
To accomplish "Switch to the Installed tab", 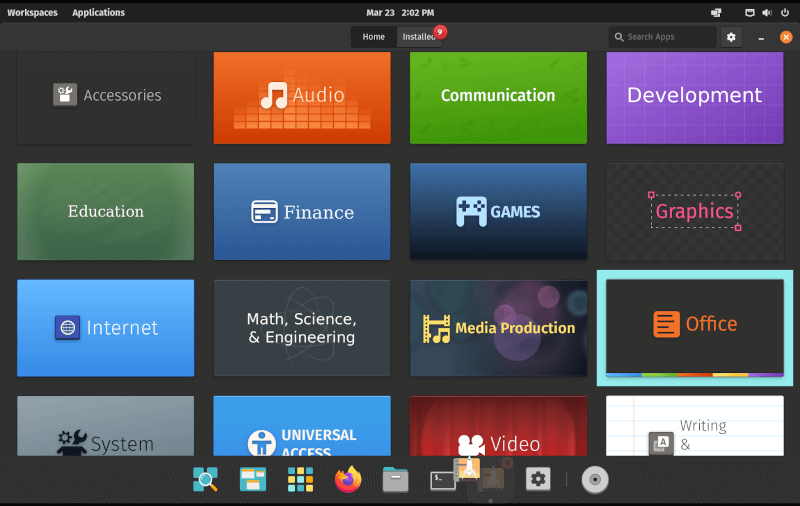I will pyautogui.click(x=419, y=37).
